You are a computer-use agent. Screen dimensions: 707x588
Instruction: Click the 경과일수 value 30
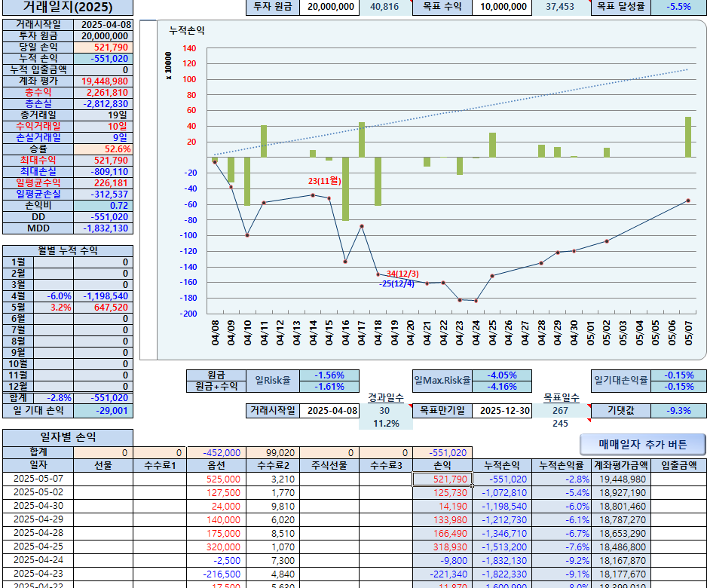384,410
